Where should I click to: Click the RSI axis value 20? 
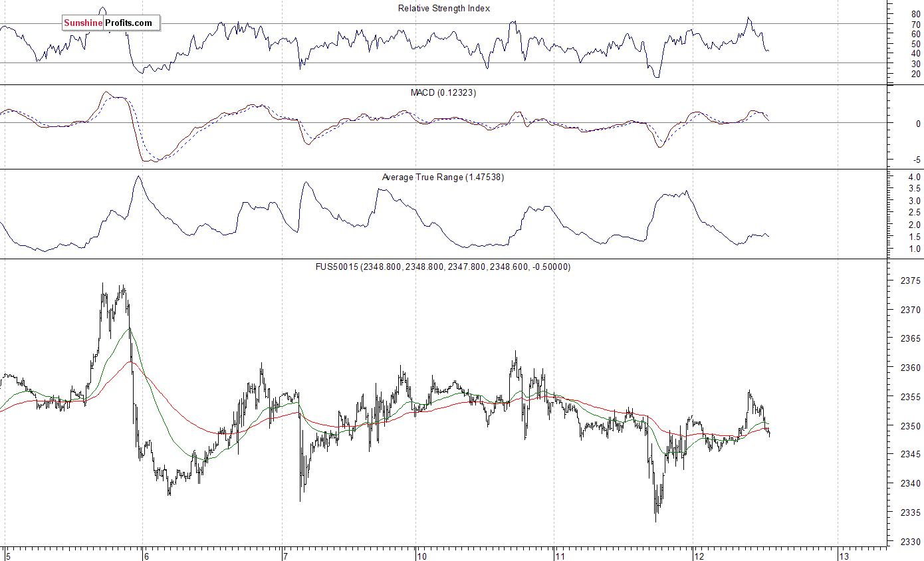coord(916,74)
